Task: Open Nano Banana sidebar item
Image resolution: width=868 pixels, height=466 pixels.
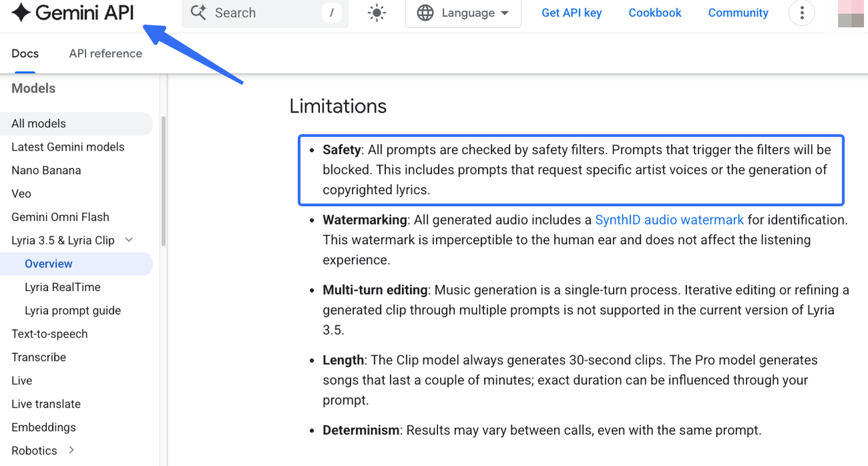Action: (x=46, y=170)
